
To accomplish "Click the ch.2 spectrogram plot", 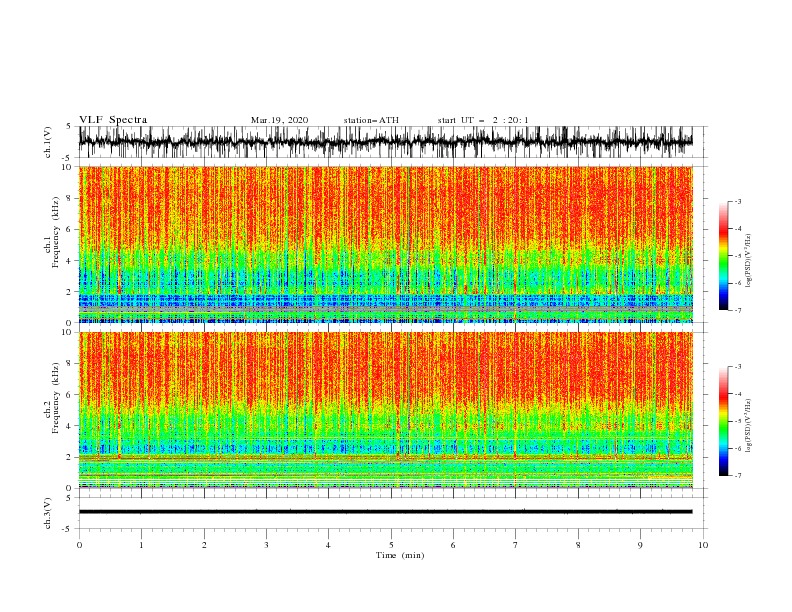I will coord(385,410).
